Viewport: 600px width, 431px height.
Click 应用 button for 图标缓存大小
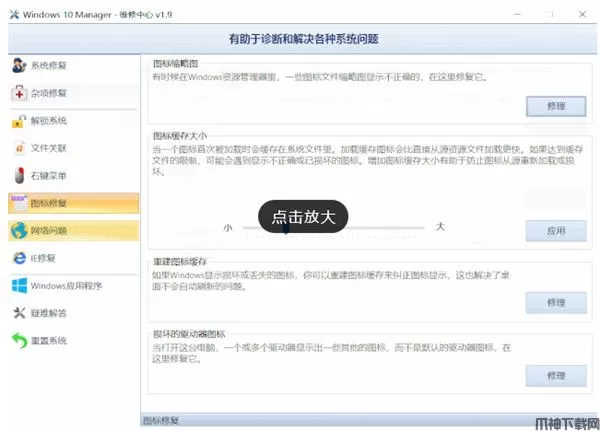(x=556, y=230)
